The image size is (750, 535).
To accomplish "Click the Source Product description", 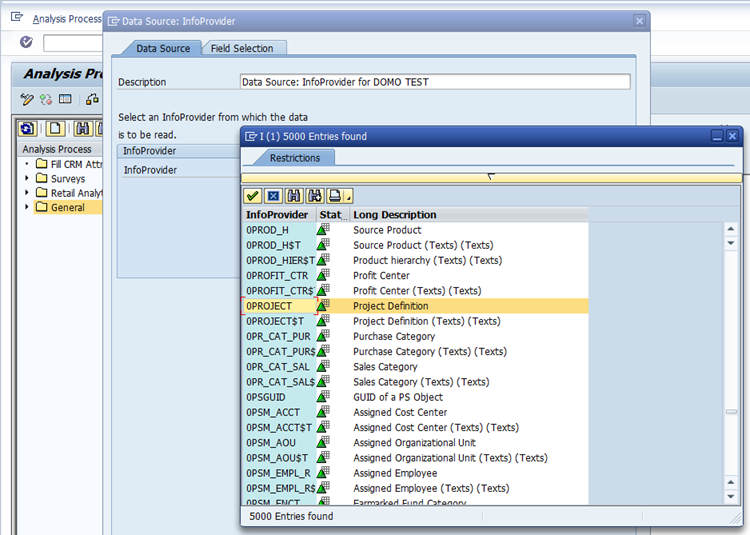I will click(387, 230).
